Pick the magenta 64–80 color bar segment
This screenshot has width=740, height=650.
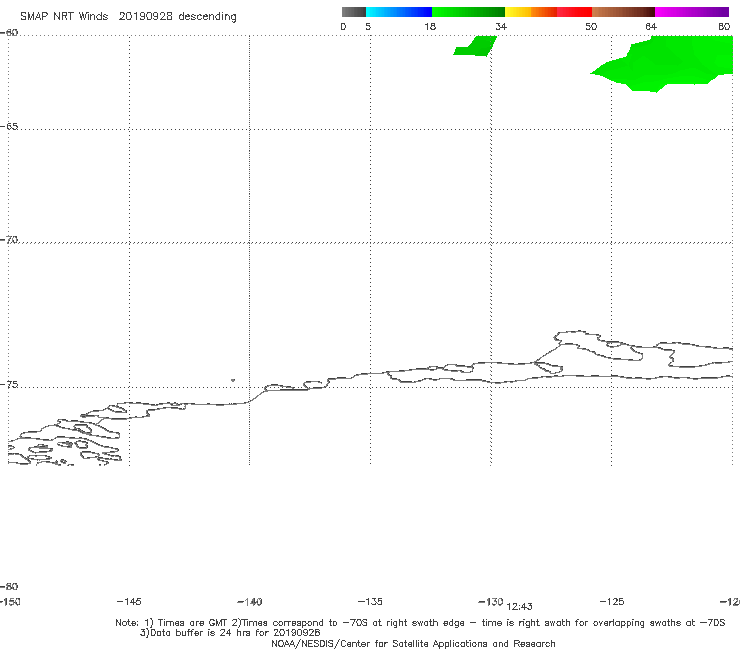692,12
